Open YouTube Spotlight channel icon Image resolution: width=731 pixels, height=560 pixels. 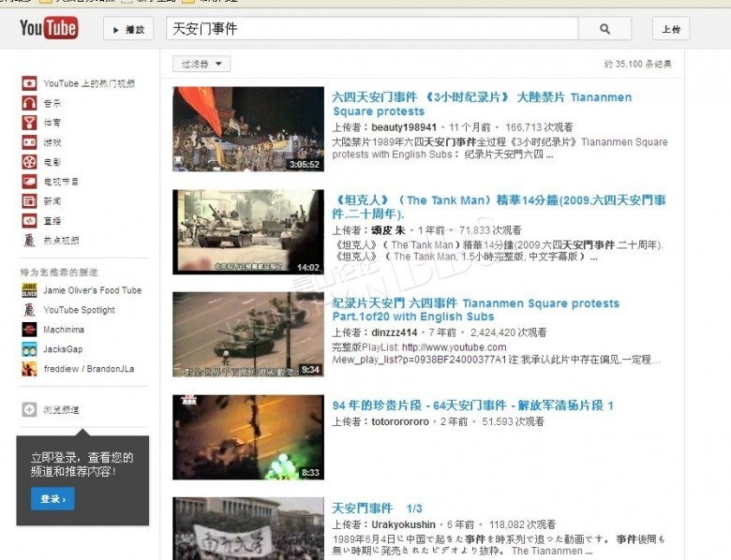29,309
